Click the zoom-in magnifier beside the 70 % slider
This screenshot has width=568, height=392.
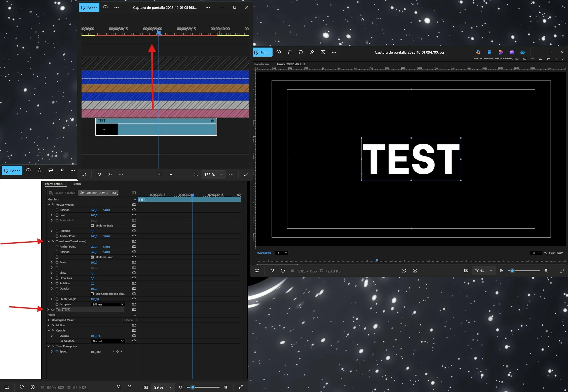point(546,271)
